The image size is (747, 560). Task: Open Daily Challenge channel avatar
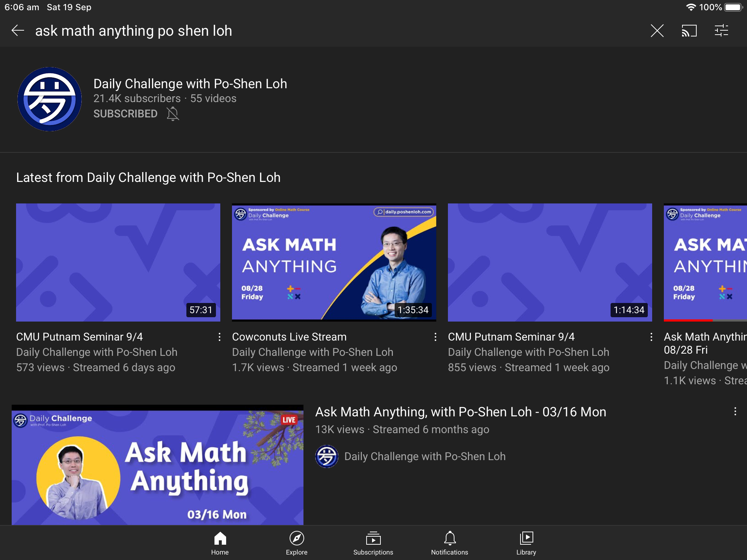(50, 99)
